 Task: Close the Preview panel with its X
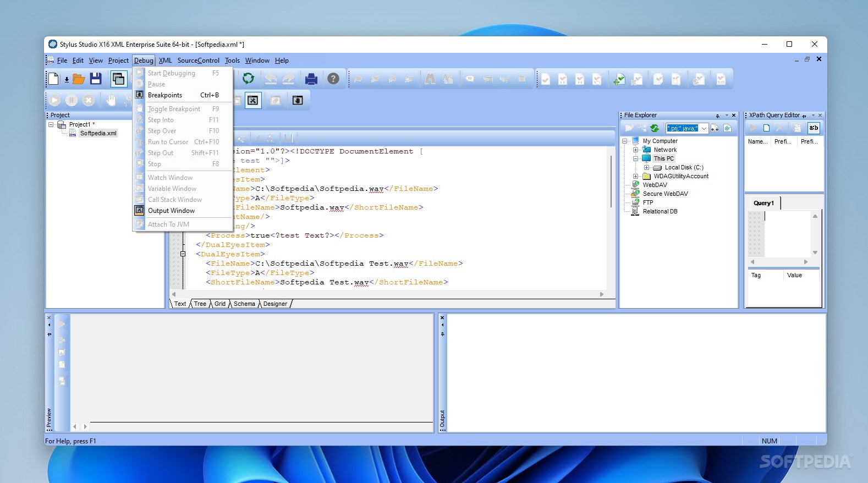pos(49,317)
